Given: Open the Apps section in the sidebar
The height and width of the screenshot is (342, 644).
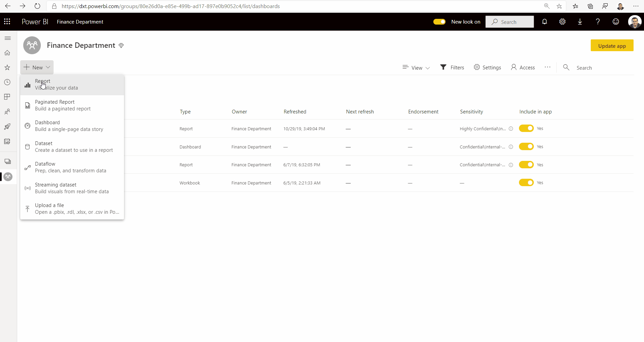Looking at the screenshot, I should coord(7,97).
